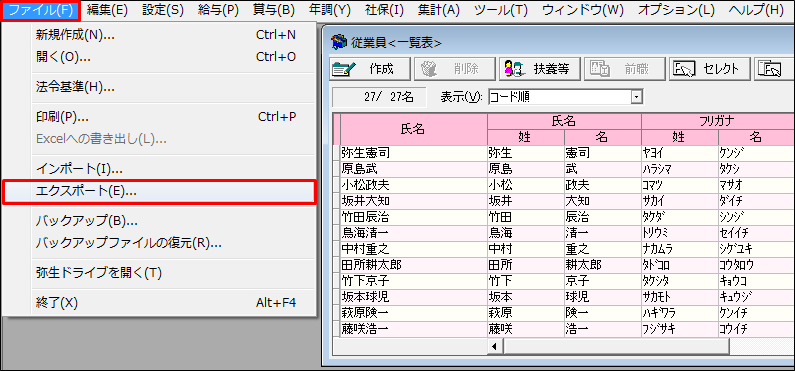Click the フリガナ column group header
The width and height of the screenshot is (795, 371).
click(716, 121)
